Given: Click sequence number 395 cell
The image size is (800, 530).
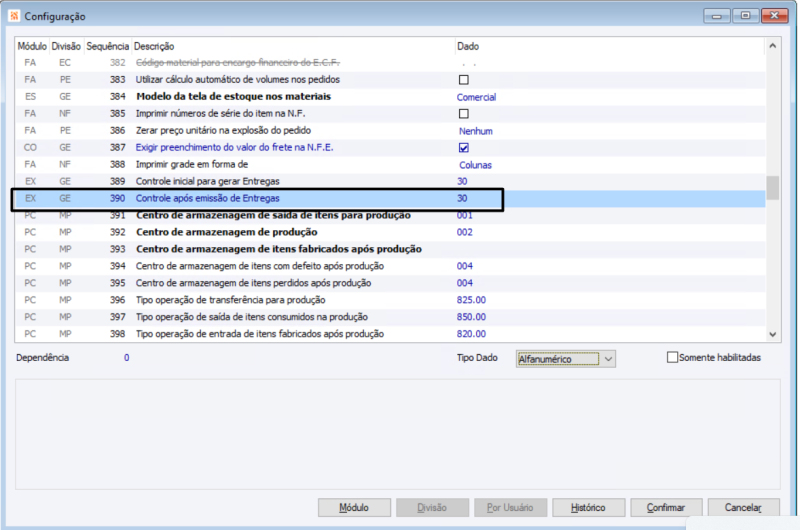Looking at the screenshot, I should pyautogui.click(x=117, y=283).
